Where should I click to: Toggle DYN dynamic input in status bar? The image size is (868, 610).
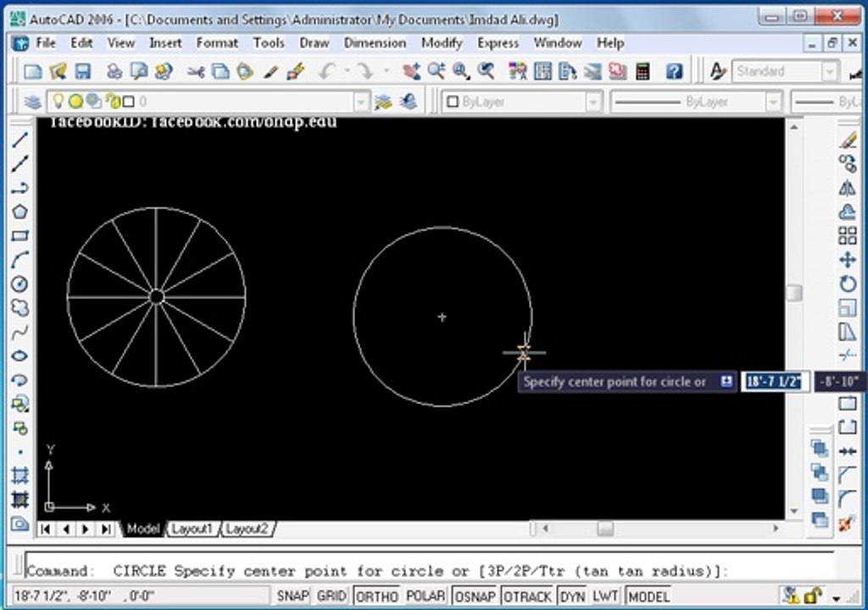(x=572, y=596)
